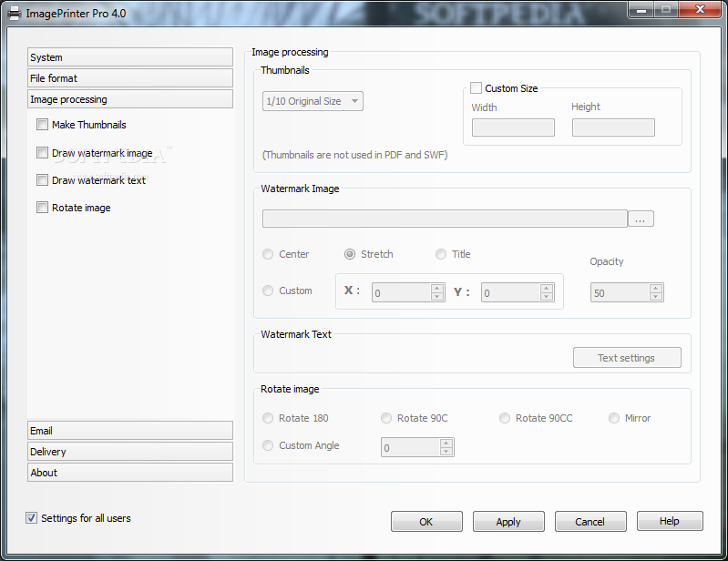Open the Email section
728x561 pixels.
(130, 430)
